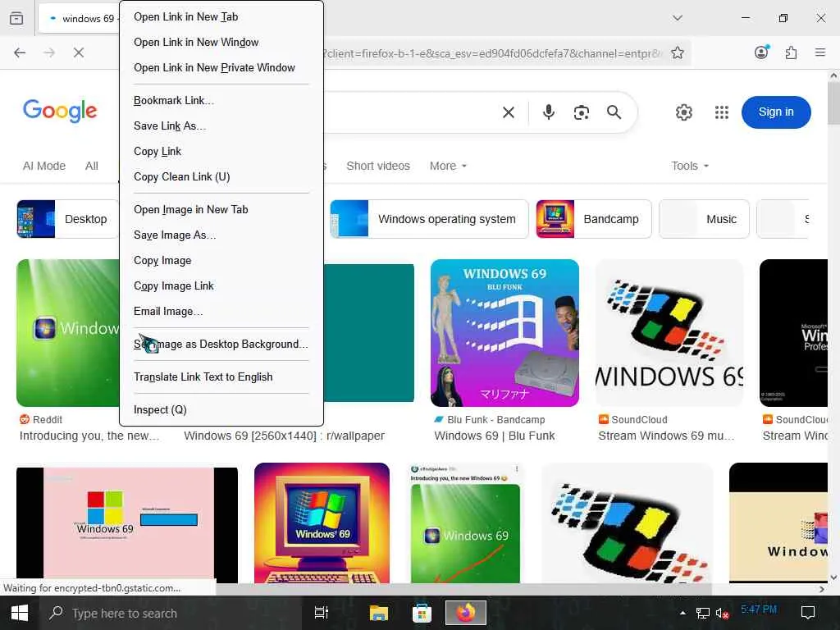The height and width of the screenshot is (630, 840).
Task: Open the Windows 69 Blu Funk result link
Action: click(x=495, y=436)
